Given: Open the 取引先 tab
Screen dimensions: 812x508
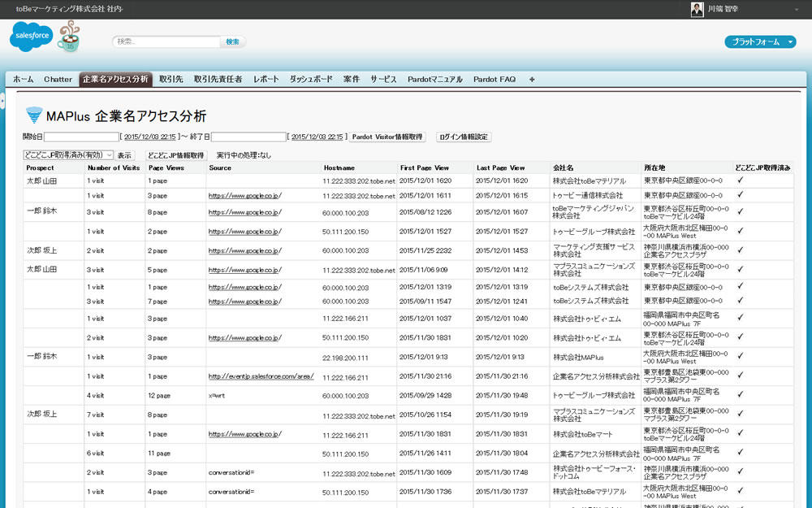Looking at the screenshot, I should click(x=171, y=80).
